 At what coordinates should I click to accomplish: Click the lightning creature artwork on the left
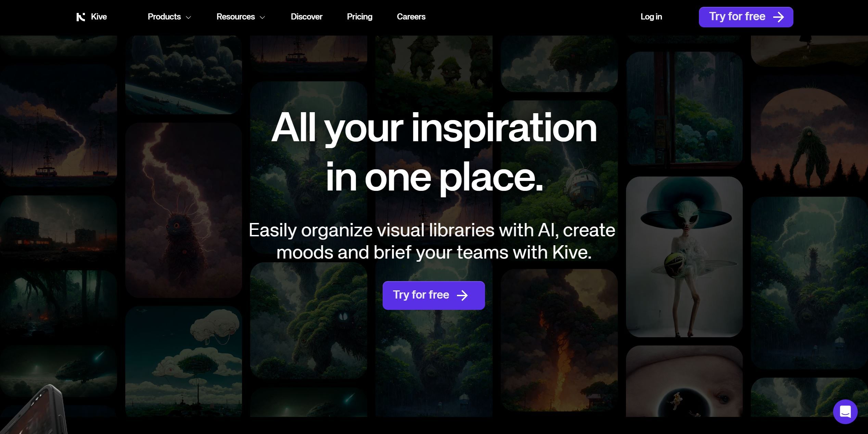[x=184, y=210]
